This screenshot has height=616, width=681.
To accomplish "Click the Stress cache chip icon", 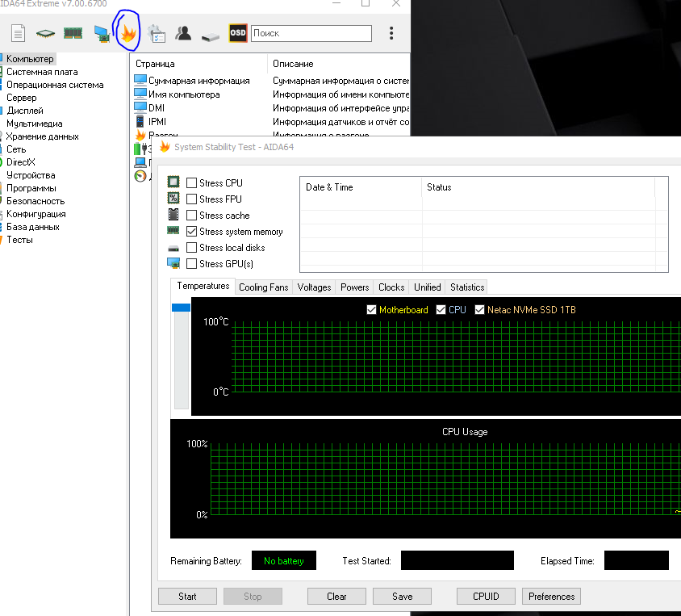I will (x=173, y=214).
